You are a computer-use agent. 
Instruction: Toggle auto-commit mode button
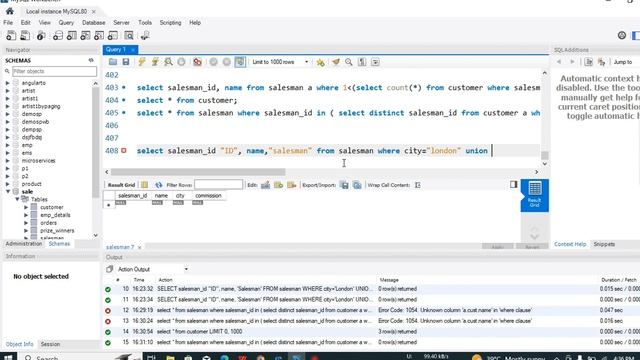[240, 62]
